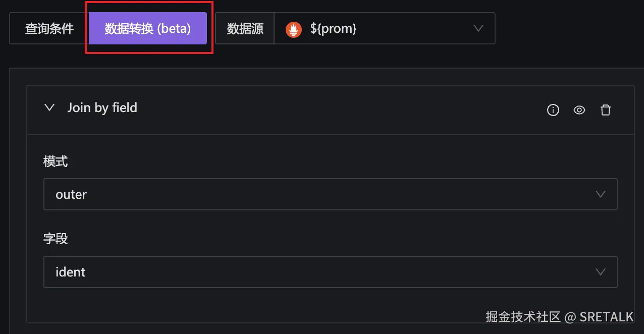The height and width of the screenshot is (334, 644).
Task: Click the chevron in the ident selector
Action: (600, 272)
